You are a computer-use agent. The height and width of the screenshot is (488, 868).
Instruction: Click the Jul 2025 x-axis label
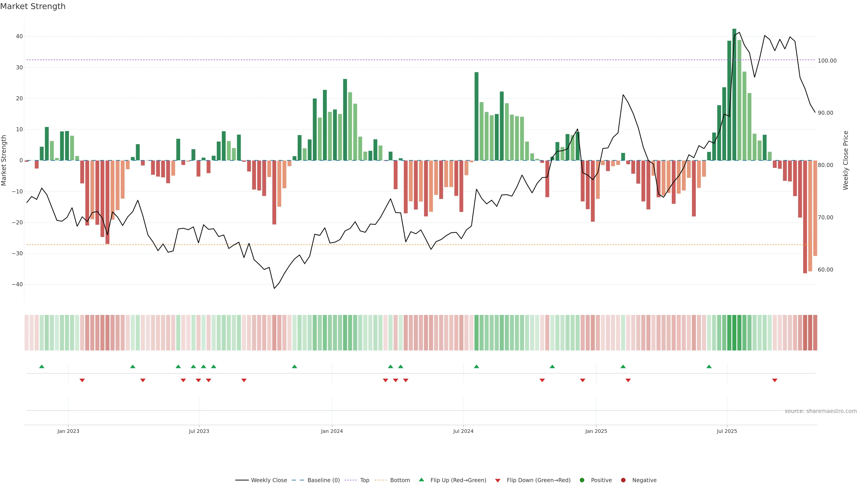click(x=727, y=431)
